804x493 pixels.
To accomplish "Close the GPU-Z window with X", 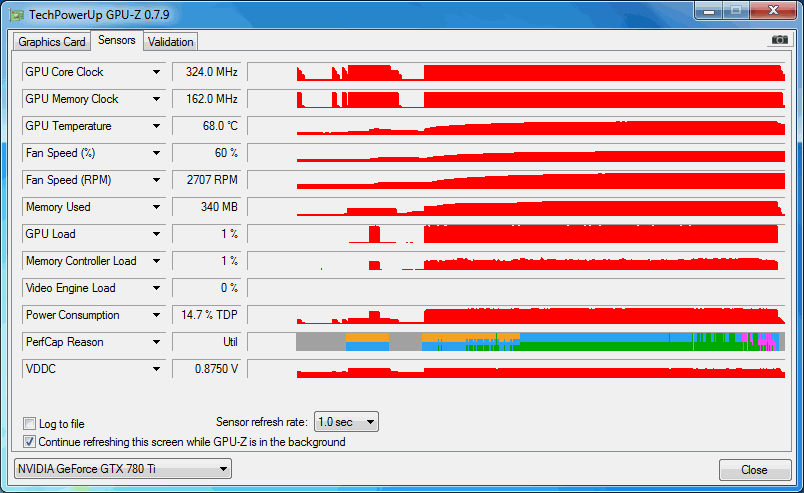I will [773, 11].
